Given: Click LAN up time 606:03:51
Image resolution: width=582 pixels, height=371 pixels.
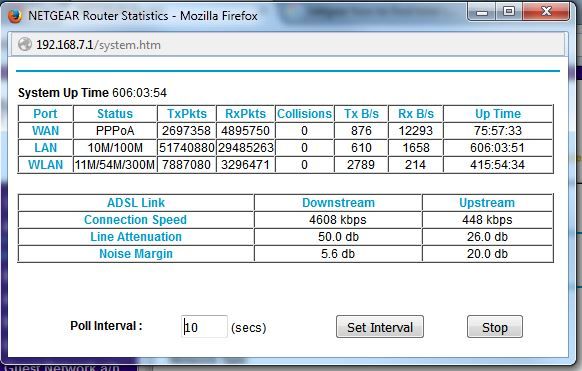Looking at the screenshot, I should (x=497, y=148).
